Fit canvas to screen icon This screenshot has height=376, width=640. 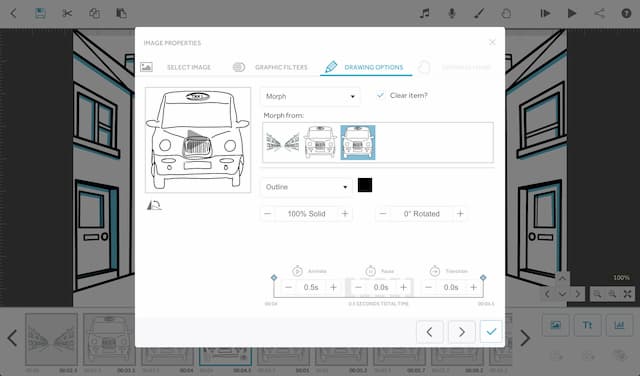[627, 294]
